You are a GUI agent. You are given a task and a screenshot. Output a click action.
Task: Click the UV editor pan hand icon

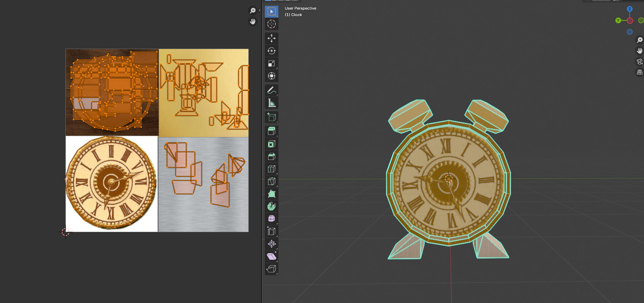[253, 21]
